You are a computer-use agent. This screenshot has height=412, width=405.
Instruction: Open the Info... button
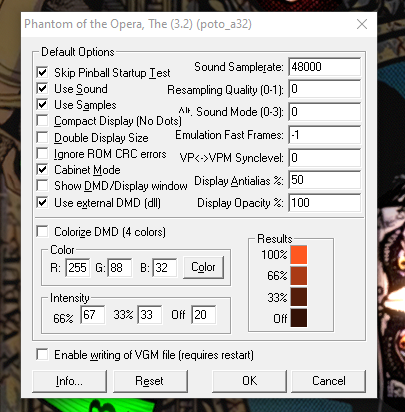click(69, 381)
